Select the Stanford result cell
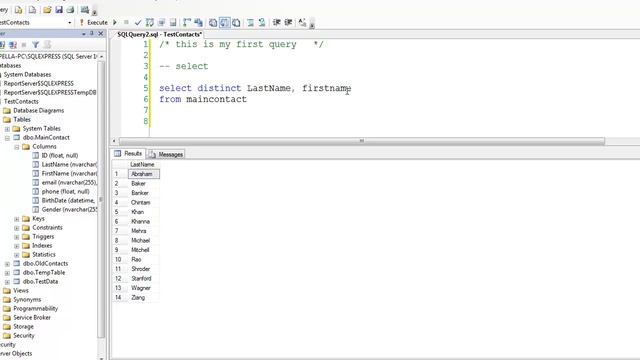This screenshot has height=360, width=640. (x=144, y=278)
